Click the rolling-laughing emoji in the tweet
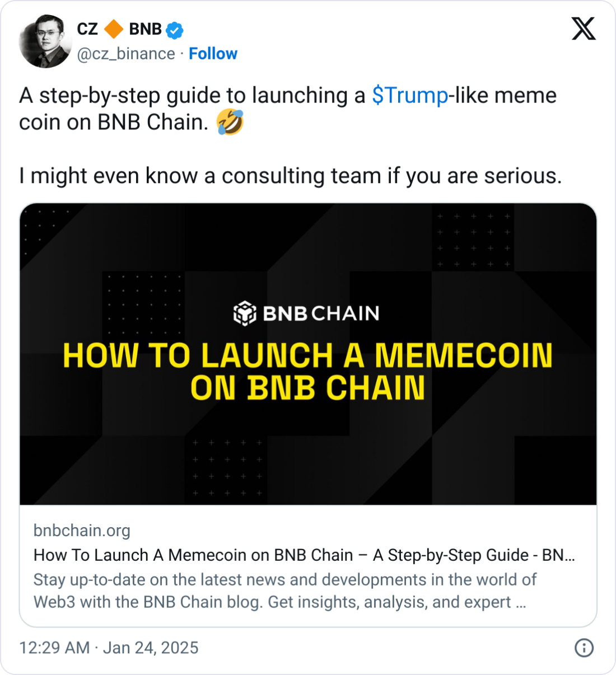 click(x=230, y=123)
